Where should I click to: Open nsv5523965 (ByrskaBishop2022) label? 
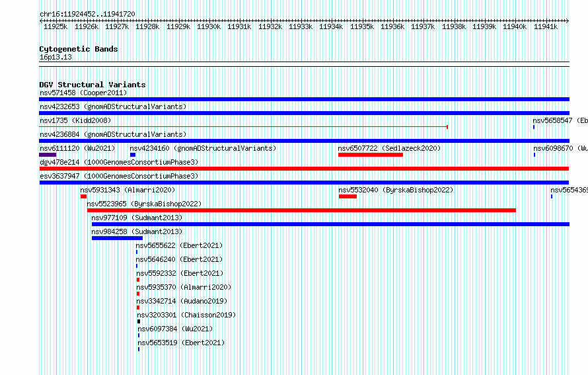tap(145, 204)
